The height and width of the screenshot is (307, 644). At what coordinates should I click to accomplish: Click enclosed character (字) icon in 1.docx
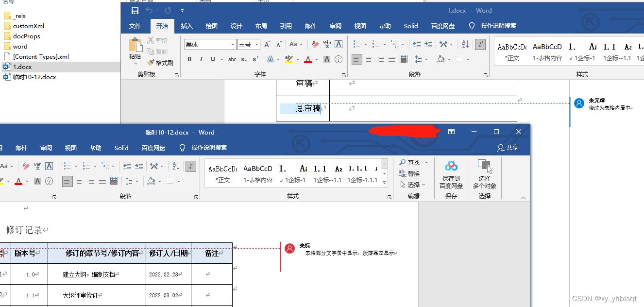point(339,59)
